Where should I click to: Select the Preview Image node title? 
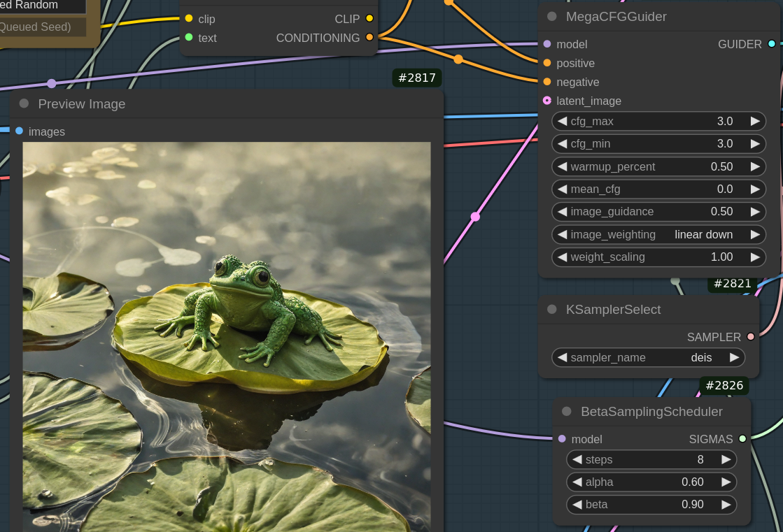tap(82, 103)
